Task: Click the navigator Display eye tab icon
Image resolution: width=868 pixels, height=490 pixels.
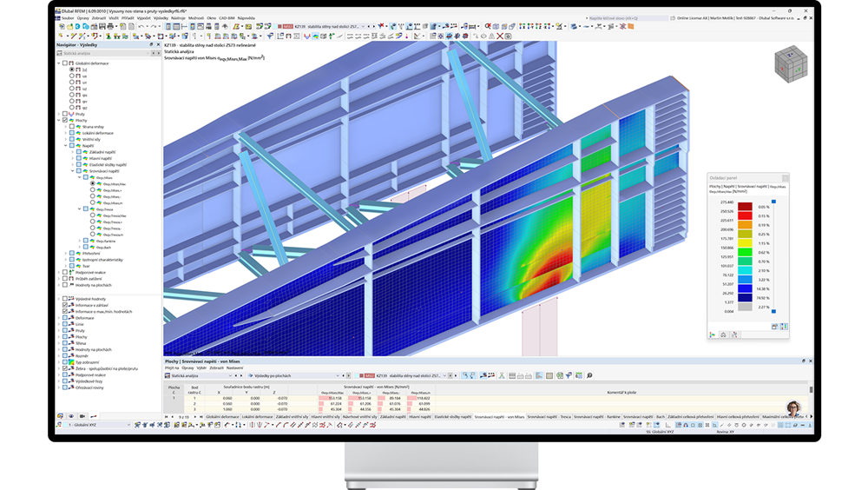Action: click(71, 416)
